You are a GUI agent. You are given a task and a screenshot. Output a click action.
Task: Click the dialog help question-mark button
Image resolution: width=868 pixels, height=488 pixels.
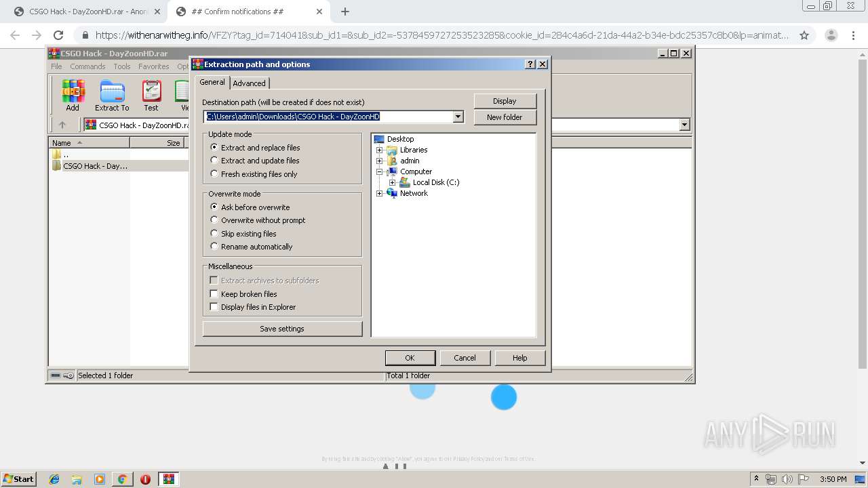(530, 64)
